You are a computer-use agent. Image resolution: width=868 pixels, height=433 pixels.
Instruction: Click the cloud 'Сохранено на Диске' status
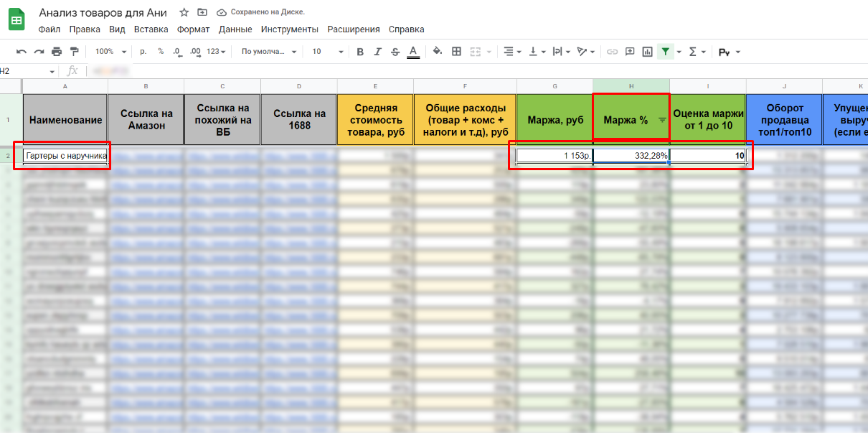coord(260,12)
